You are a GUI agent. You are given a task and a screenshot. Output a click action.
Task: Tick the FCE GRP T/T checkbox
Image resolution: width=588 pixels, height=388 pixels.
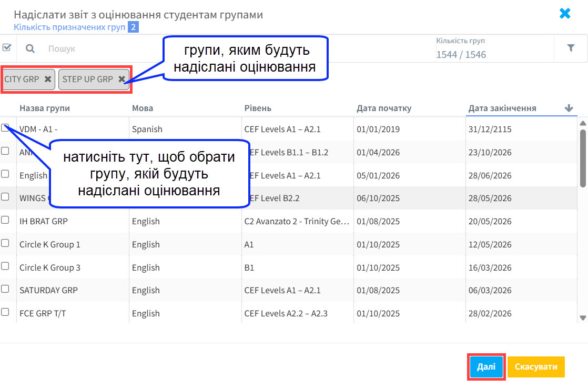tap(5, 312)
